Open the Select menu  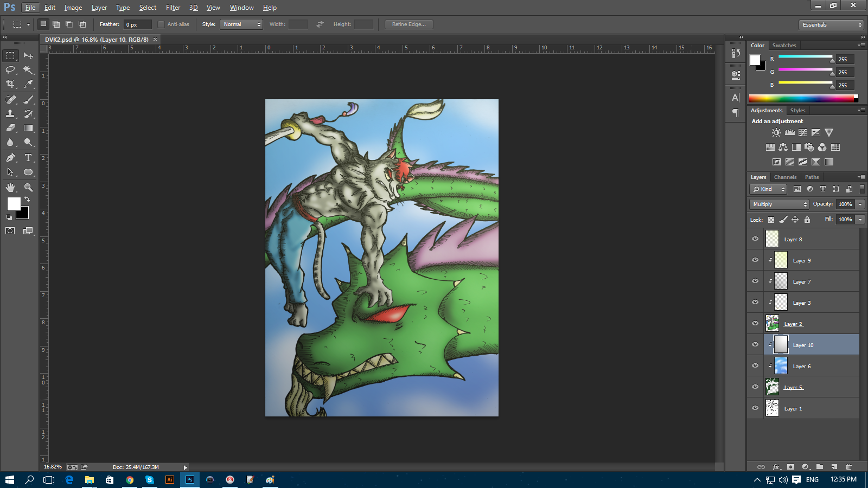[148, 8]
